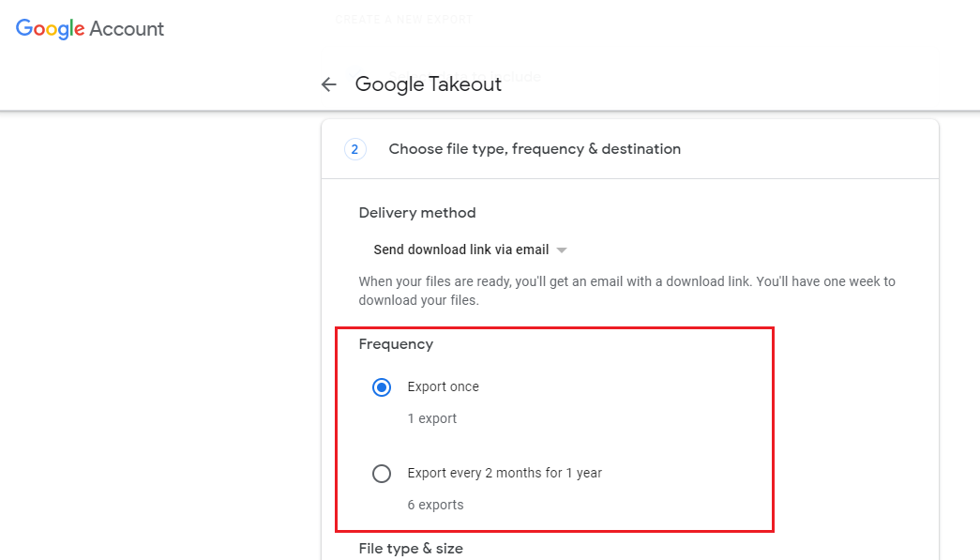Click the "File type & size" heading
980x560 pixels.
pos(411,549)
